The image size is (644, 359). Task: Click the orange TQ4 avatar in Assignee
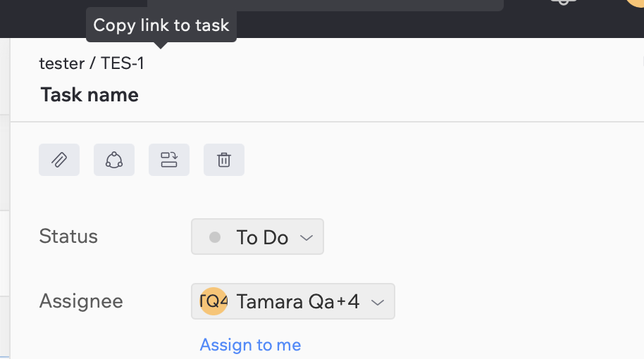[213, 301]
